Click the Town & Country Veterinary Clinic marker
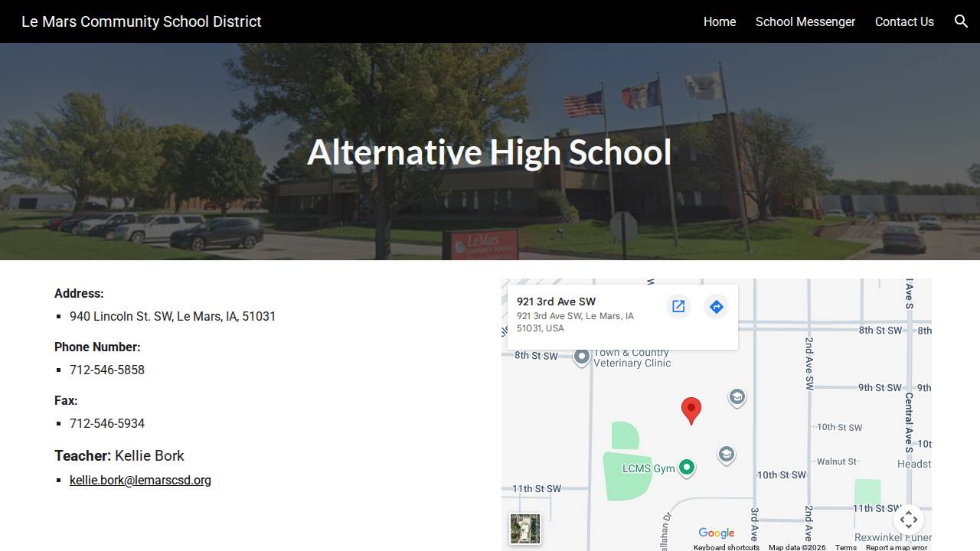The height and width of the screenshot is (551, 980). [x=582, y=356]
